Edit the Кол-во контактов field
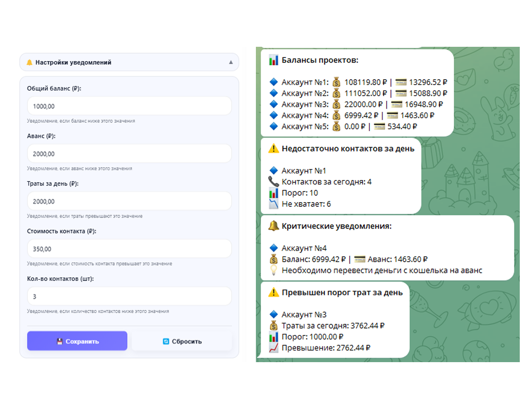 129,296
